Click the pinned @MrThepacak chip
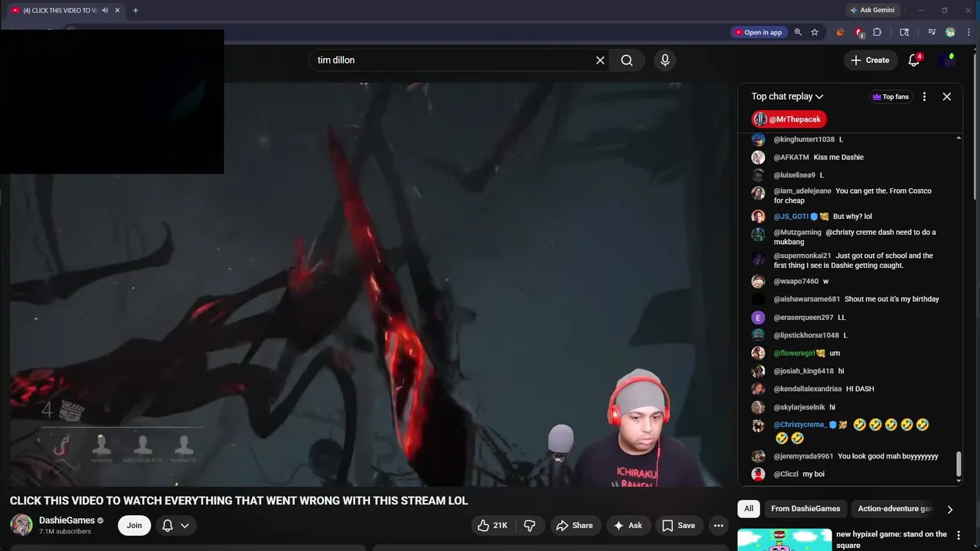The height and width of the screenshot is (551, 980). pyautogui.click(x=789, y=119)
